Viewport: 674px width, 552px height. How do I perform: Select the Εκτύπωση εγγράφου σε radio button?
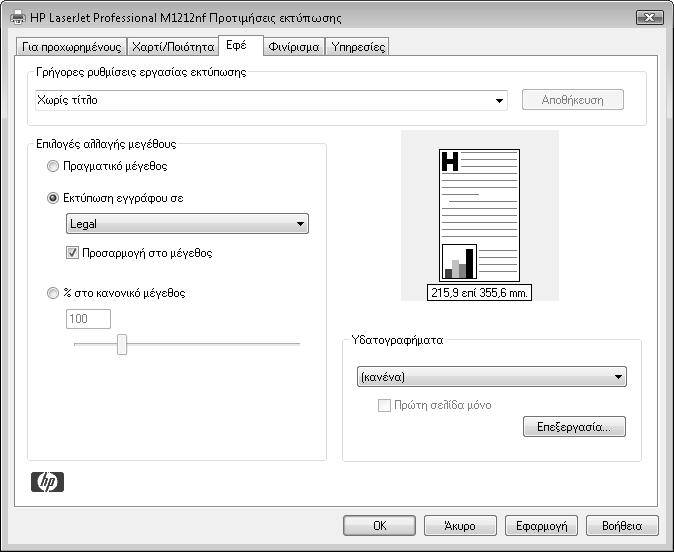coord(53,198)
